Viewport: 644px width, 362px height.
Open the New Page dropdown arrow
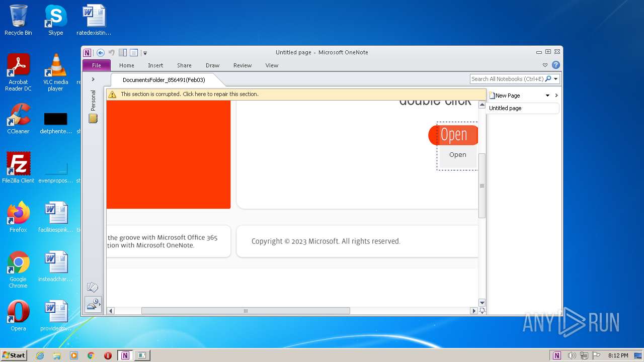(x=547, y=96)
